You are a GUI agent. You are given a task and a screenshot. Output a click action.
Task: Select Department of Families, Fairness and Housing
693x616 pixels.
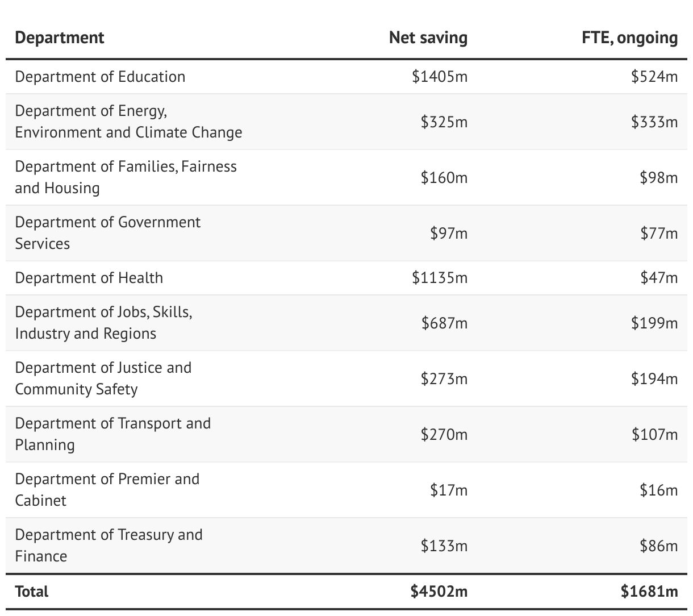point(126,177)
